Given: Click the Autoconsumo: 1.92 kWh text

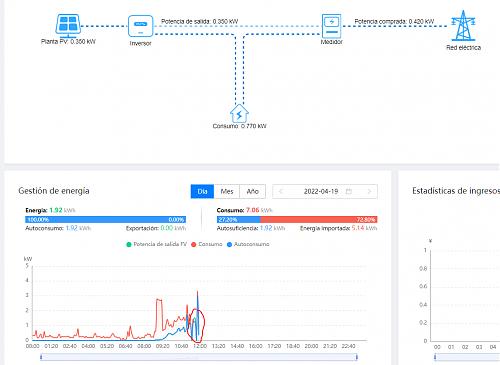Looking at the screenshot, I should (x=58, y=228).
